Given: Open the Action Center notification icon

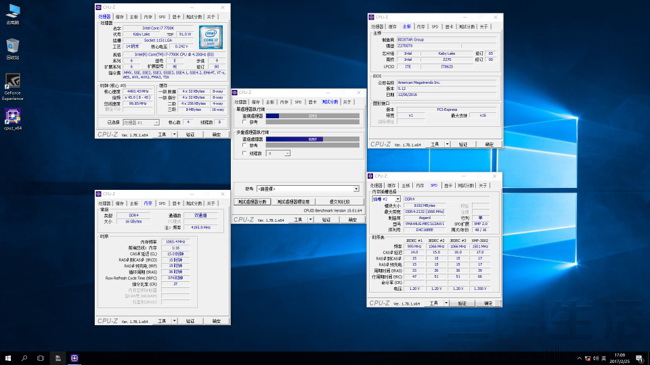Looking at the screenshot, I should pos(639,358).
